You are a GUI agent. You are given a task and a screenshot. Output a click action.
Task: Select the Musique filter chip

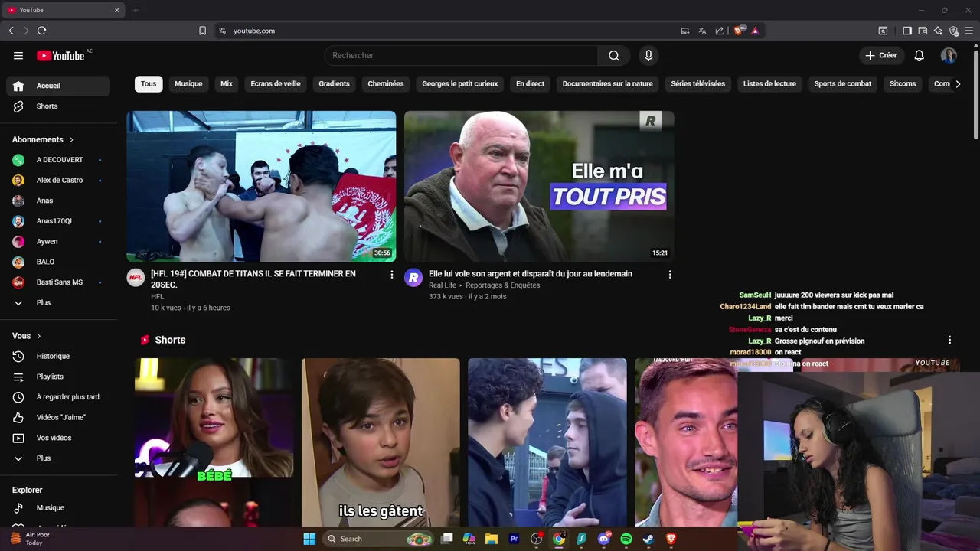pos(188,83)
